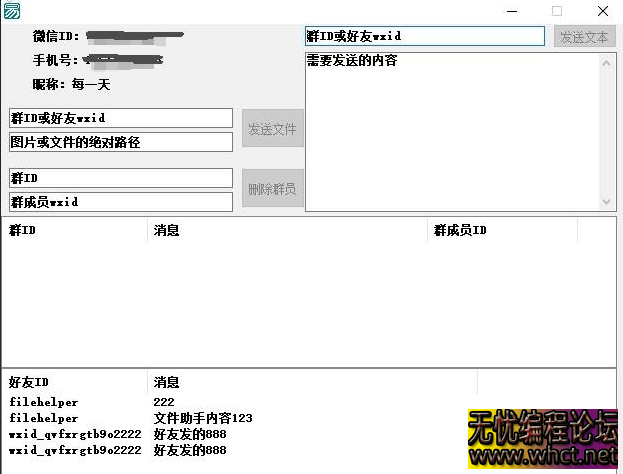Focus the 图片或文件的绝对路径 field
This screenshot has width=623, height=474.
pyautogui.click(x=121, y=142)
